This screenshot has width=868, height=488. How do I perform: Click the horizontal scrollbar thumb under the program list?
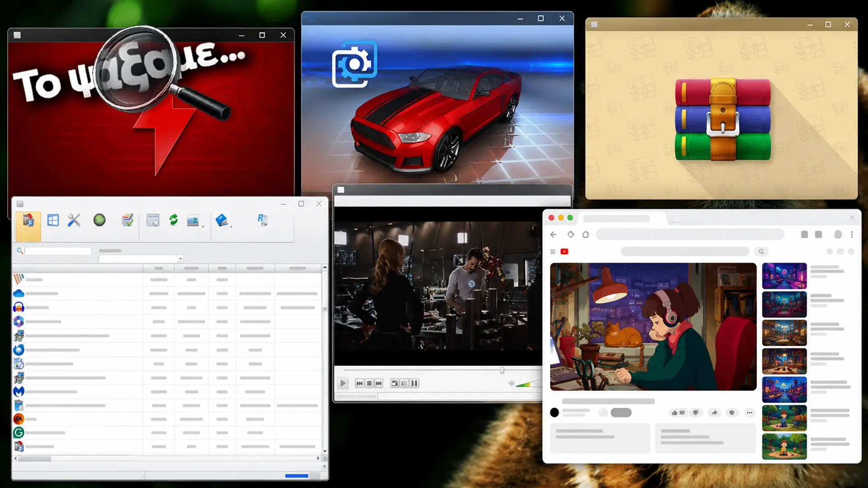click(x=35, y=458)
